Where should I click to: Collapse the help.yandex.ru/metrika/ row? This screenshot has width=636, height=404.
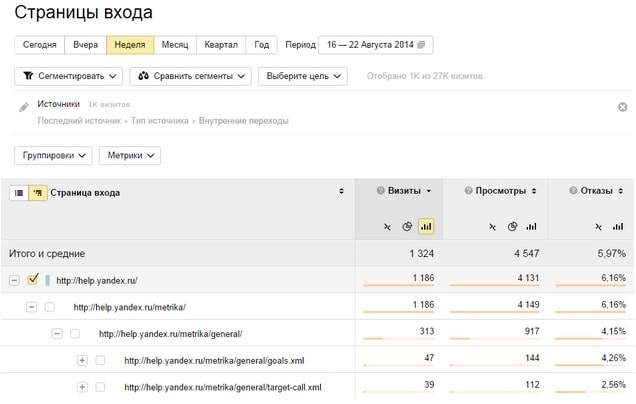pyautogui.click(x=31, y=307)
